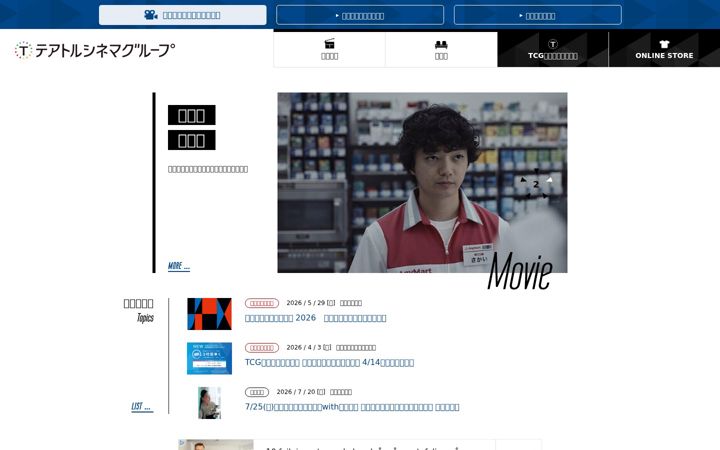Click the Theatre Cinema Group logo

tap(95, 50)
